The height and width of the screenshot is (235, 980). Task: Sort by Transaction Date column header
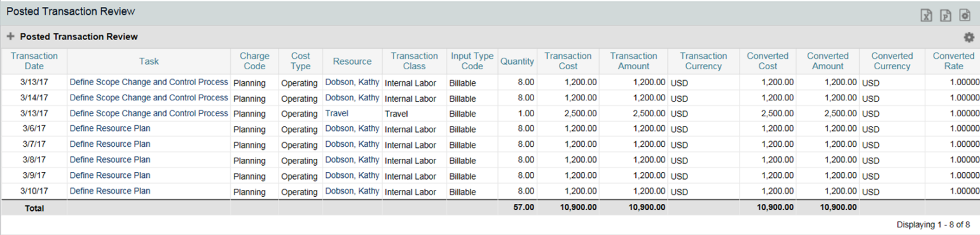(x=34, y=61)
